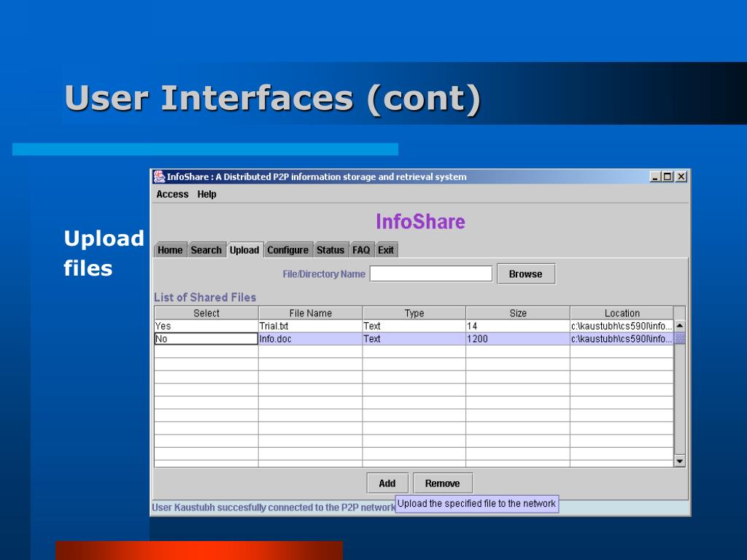
Task: Select the No cell for Info.doc
Action: [x=206, y=338]
